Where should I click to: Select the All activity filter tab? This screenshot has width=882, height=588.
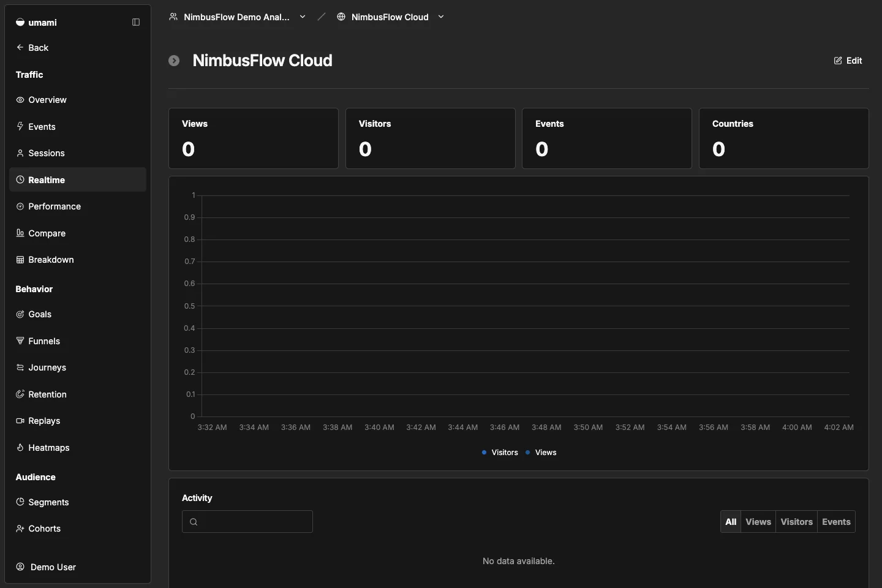pos(731,522)
